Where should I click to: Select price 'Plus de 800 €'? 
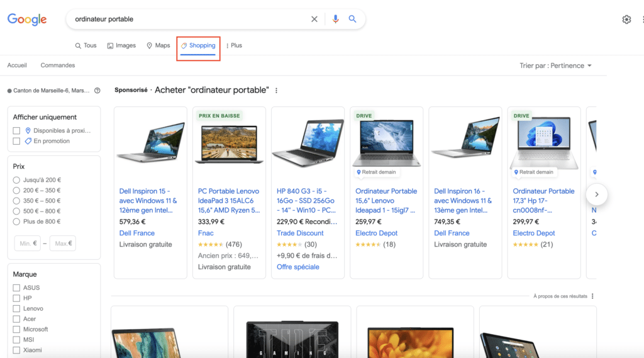point(16,221)
